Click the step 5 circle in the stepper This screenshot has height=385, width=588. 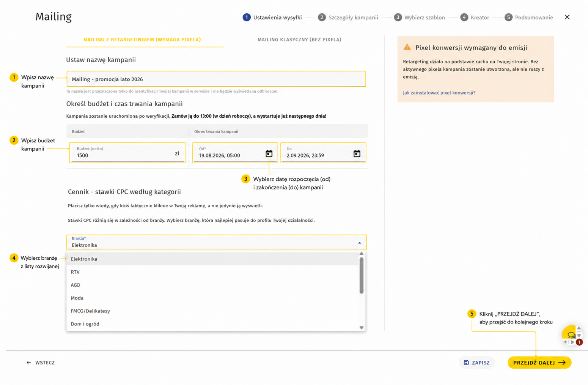[508, 17]
